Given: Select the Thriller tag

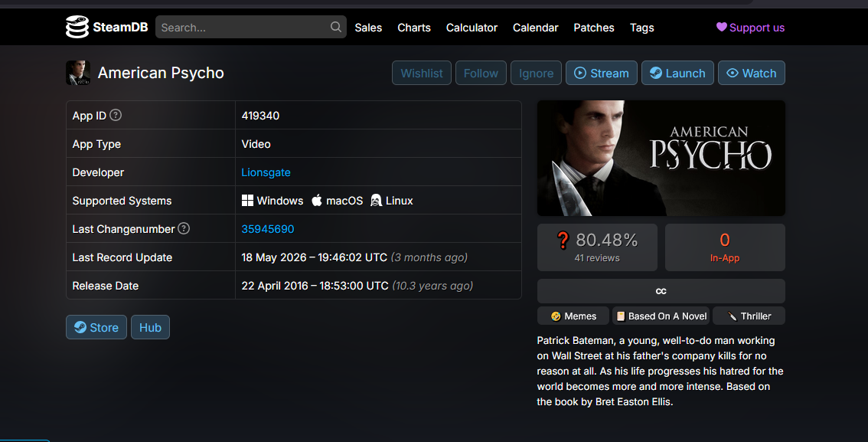Looking at the screenshot, I should pos(749,316).
